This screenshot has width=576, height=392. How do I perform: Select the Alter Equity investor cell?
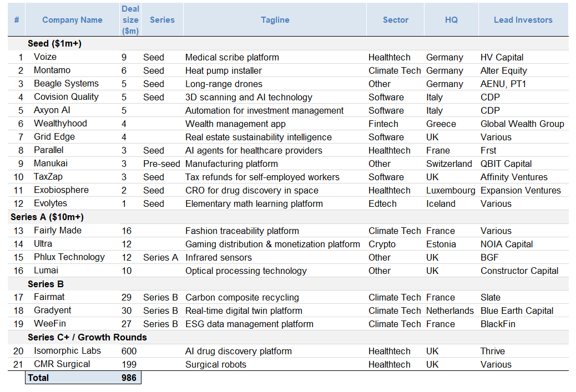tap(504, 70)
